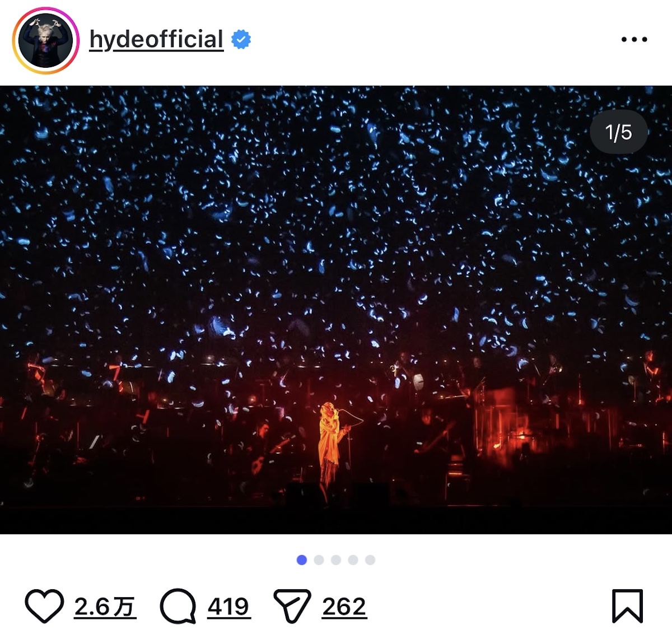Click the 1/5 slide counter badge

[618, 131]
